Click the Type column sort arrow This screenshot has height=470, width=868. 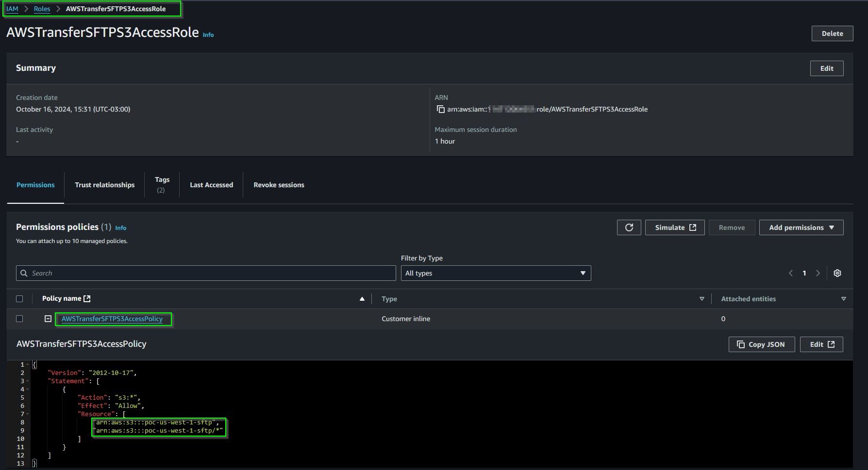[x=701, y=299]
